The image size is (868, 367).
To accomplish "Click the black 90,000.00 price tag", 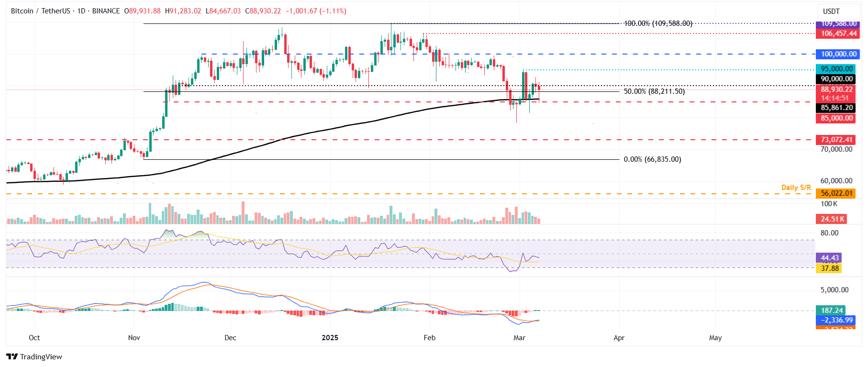I will click(835, 79).
